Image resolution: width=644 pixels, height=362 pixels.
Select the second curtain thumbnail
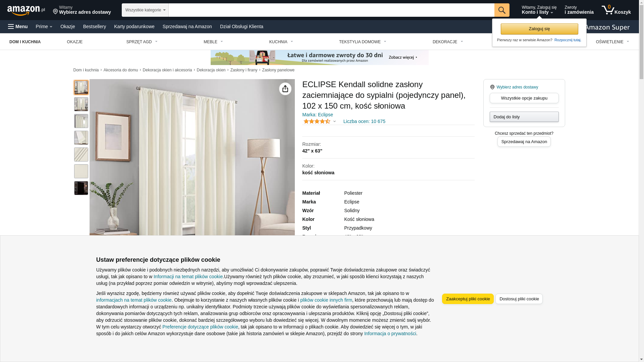(x=81, y=104)
